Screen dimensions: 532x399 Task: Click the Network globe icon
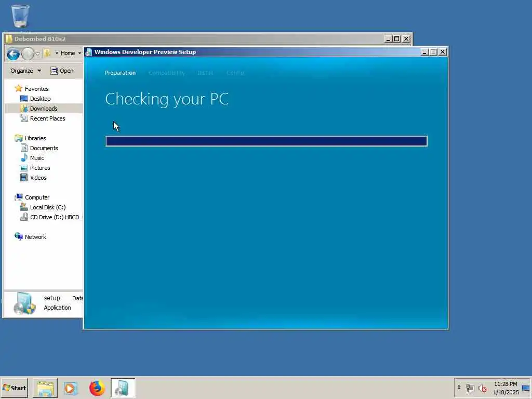point(19,236)
